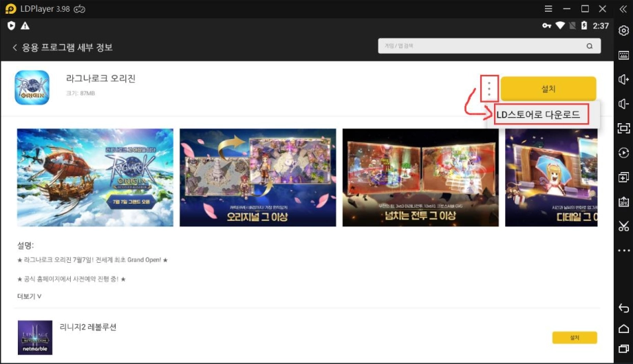The width and height of the screenshot is (633, 364).
Task: Click the search magnifier icon
Action: click(x=590, y=46)
